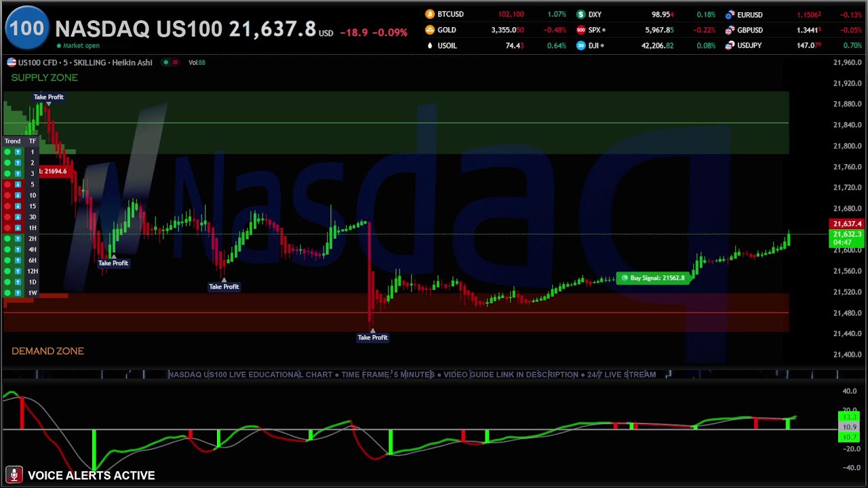The image size is (868, 488).
Task: Click the flag icon beside EURUSD
Action: tap(730, 14)
